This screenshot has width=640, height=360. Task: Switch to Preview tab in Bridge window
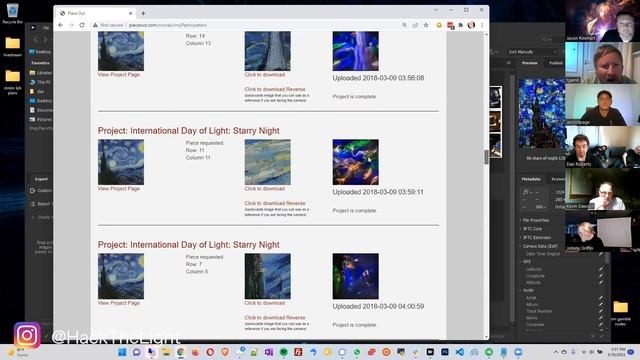[x=529, y=63]
